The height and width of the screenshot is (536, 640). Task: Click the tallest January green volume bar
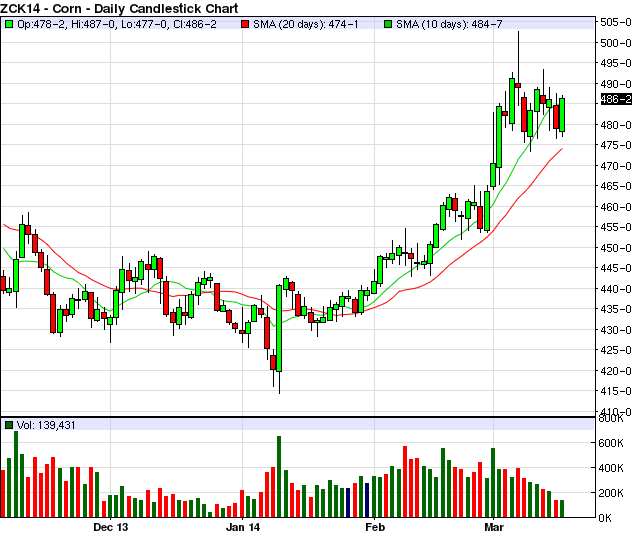tap(279, 477)
